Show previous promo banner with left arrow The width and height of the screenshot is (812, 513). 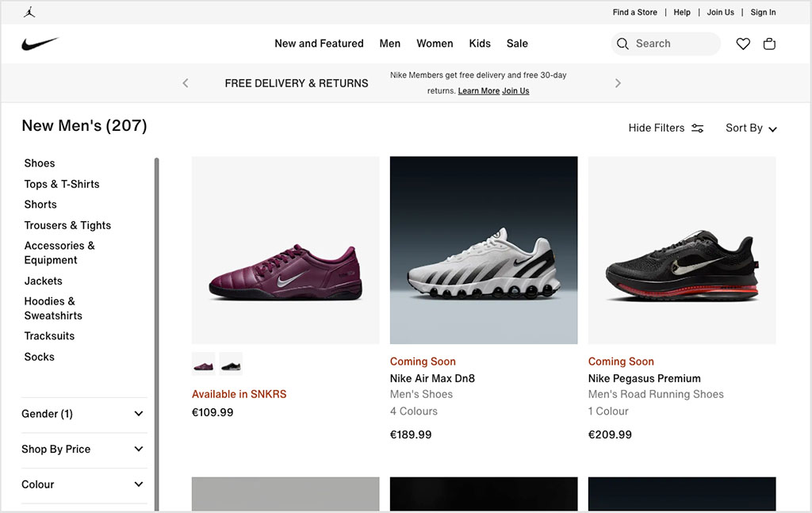coord(186,82)
